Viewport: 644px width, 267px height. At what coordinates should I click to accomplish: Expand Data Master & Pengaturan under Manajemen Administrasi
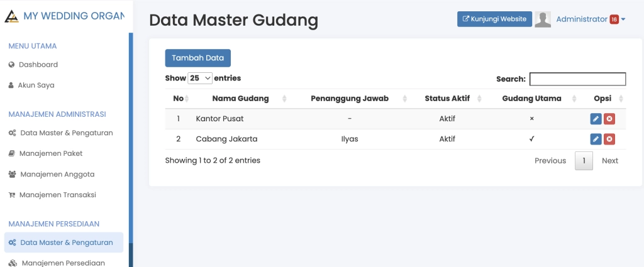coord(66,133)
